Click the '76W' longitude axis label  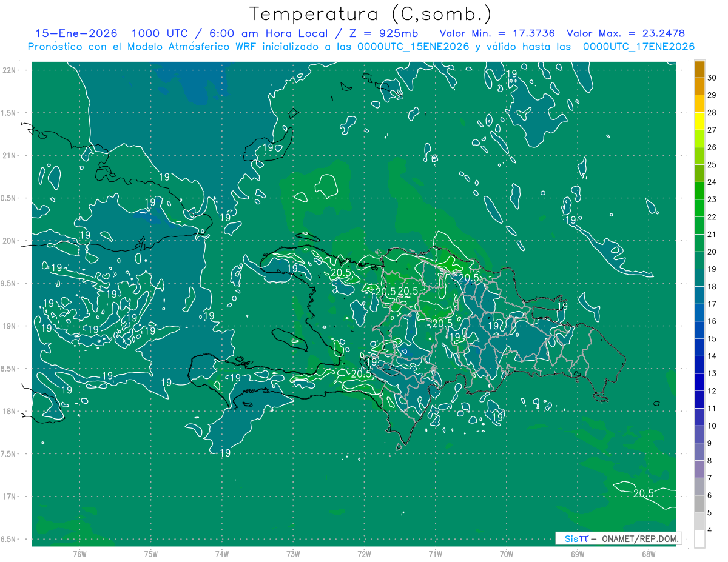(79, 554)
